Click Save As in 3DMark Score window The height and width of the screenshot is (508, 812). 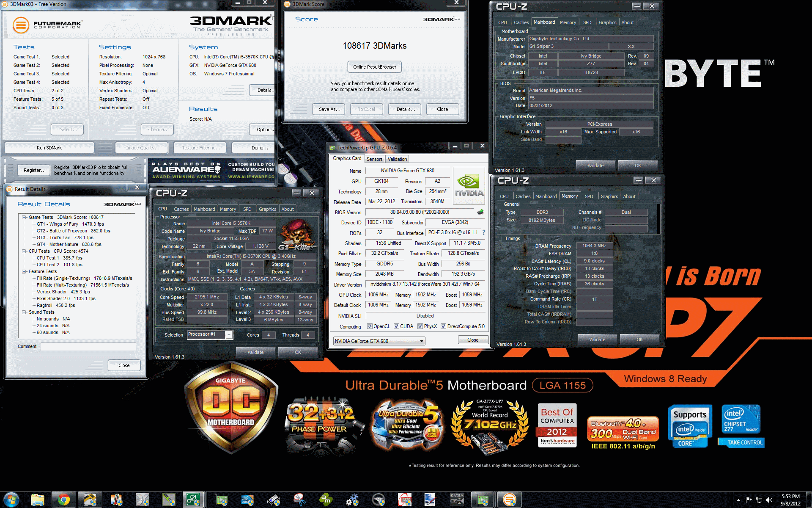click(x=329, y=109)
